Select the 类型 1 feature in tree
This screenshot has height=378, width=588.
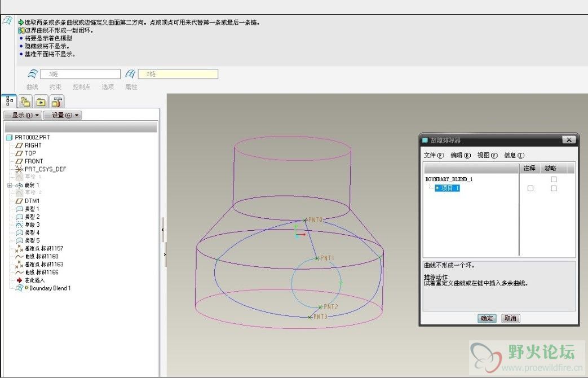[28, 209]
